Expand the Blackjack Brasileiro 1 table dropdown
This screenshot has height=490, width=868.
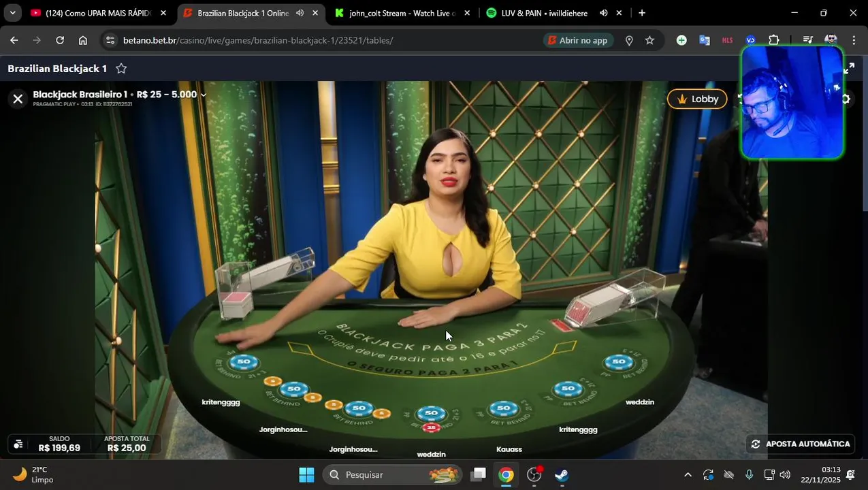click(203, 95)
